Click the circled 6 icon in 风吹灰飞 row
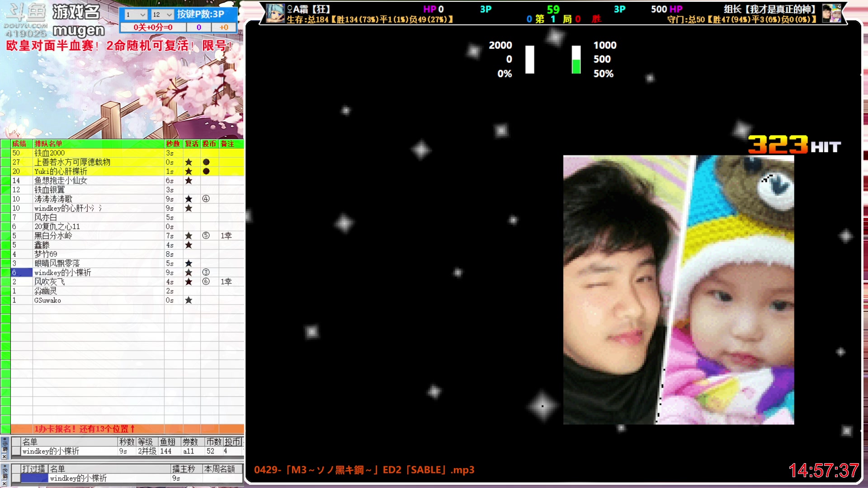Viewport: 868px width, 488px height. pyautogui.click(x=206, y=282)
